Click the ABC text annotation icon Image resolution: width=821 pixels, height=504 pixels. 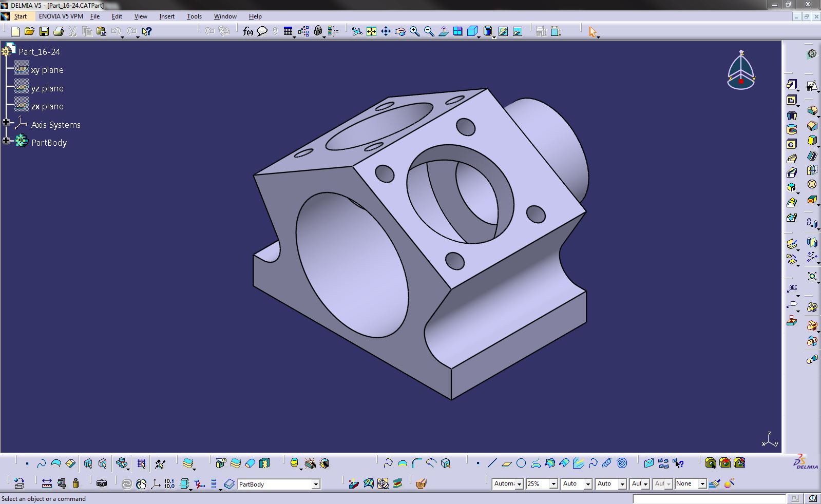coord(792,289)
